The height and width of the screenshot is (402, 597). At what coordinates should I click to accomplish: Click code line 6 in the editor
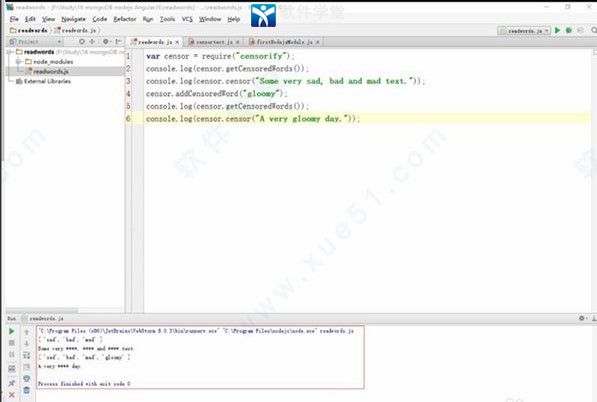[252, 118]
